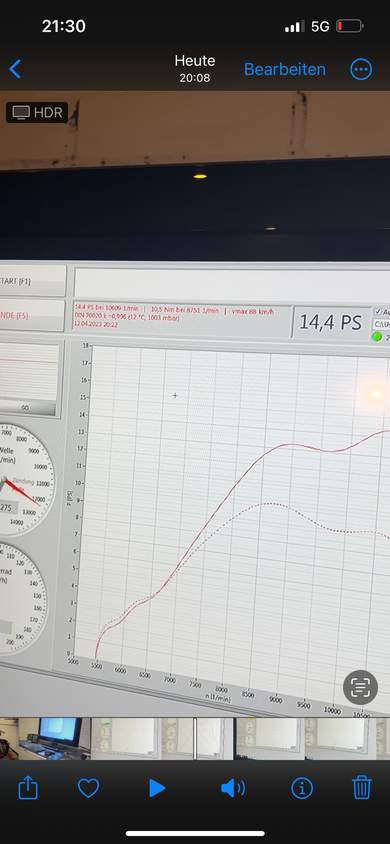Select the workshop monitor thumbnail in the filmstrip

(54, 738)
